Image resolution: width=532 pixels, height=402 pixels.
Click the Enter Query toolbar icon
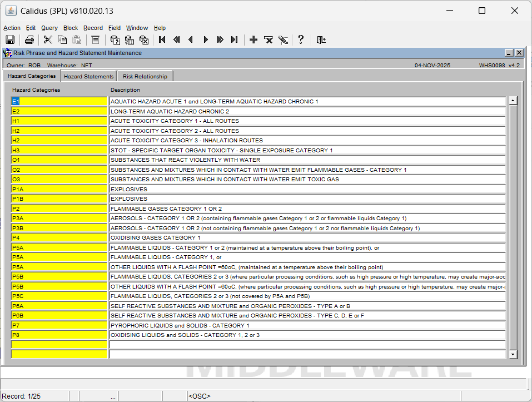pos(115,39)
